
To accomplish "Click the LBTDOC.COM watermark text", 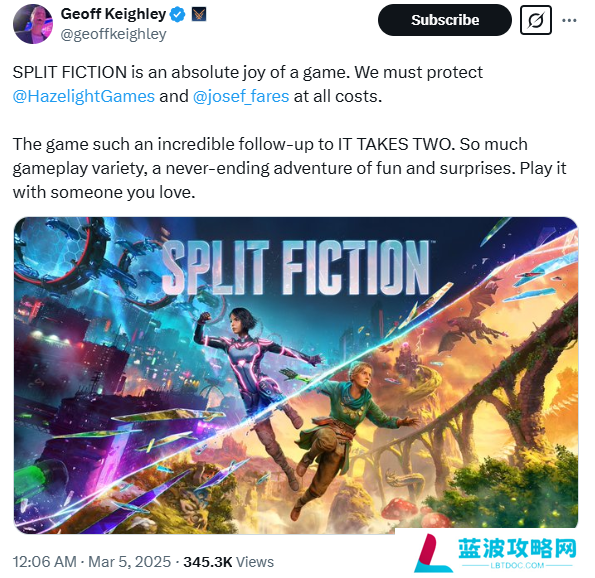I will pos(517,565).
